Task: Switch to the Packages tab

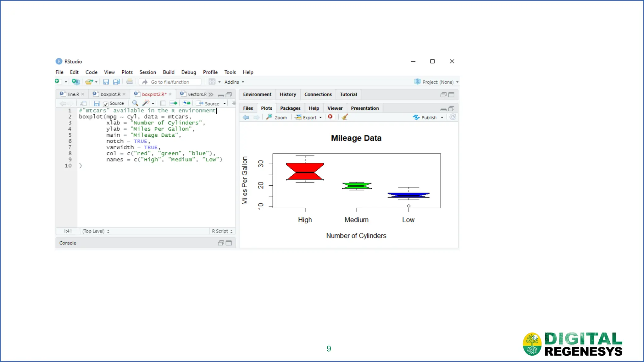Action: click(x=290, y=108)
